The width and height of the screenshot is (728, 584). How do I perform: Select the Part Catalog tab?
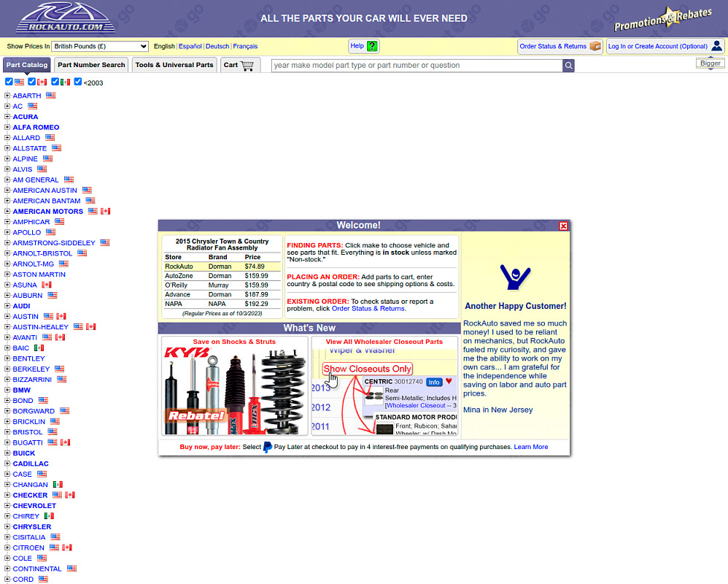coord(27,65)
